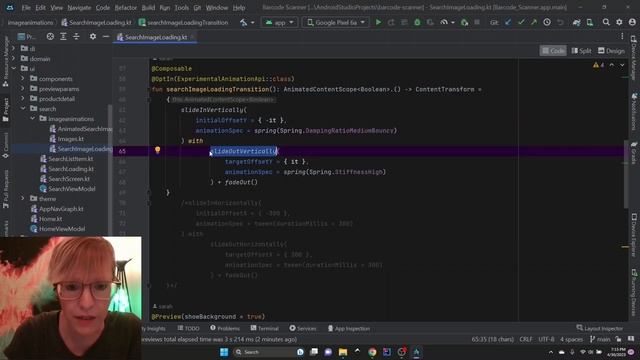The height and width of the screenshot is (360, 640).
Task: Open SearchViewModel in project tree
Action: [68, 189]
